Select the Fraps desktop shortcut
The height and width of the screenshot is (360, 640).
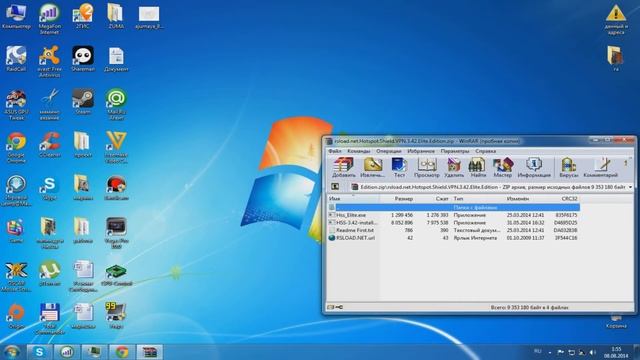coord(116,316)
